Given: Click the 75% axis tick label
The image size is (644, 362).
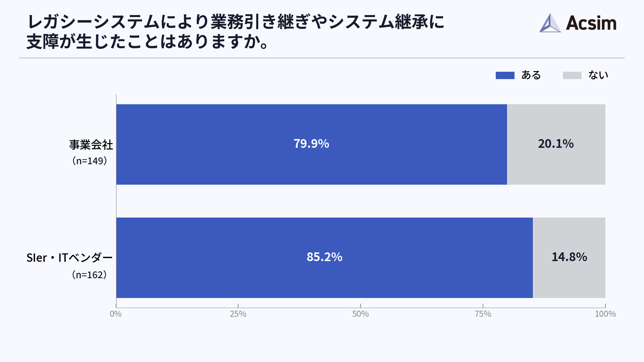Looking at the screenshot, I should click(x=483, y=314).
